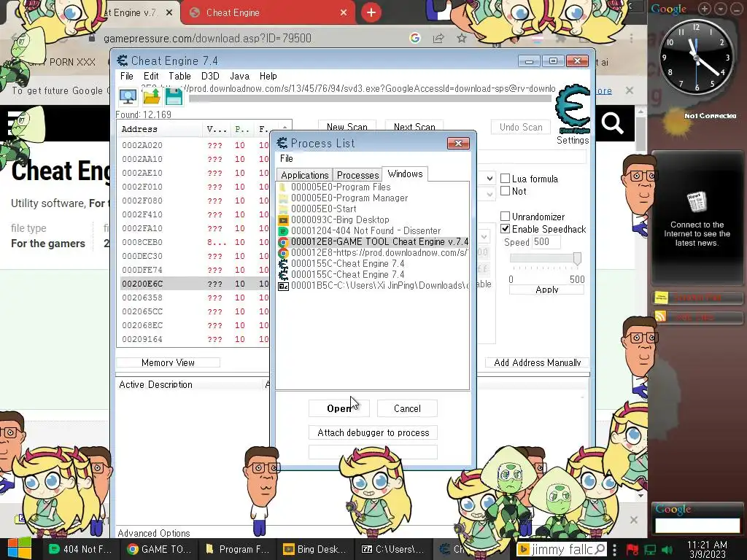Click the Bing logo in taskbar search box
The width and height of the screenshot is (747, 560).
523,549
